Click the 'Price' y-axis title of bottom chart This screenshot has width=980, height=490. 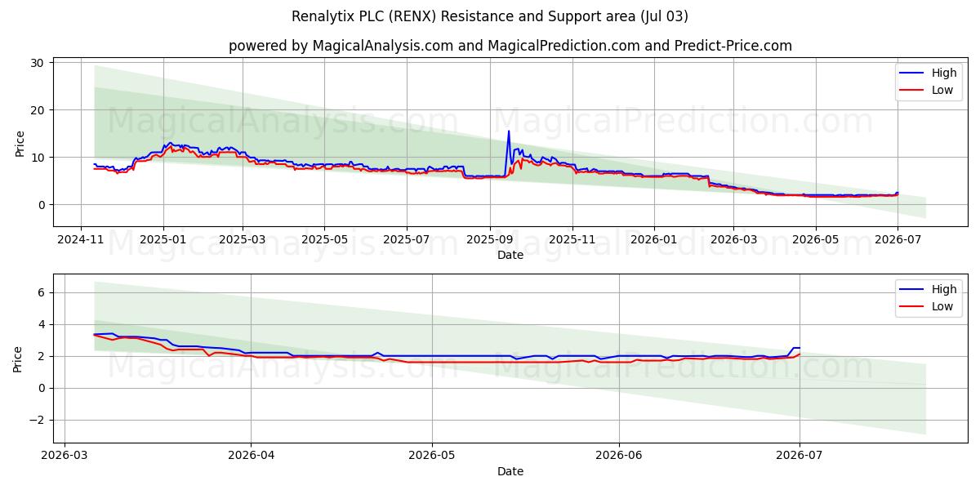point(18,359)
